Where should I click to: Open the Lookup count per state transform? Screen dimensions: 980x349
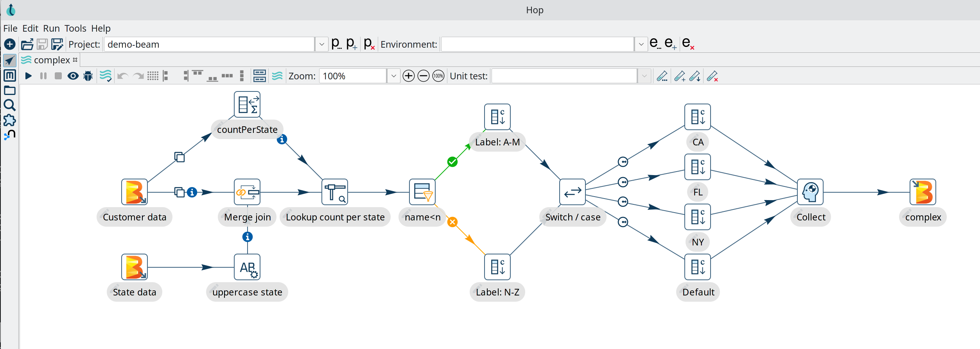(x=335, y=192)
